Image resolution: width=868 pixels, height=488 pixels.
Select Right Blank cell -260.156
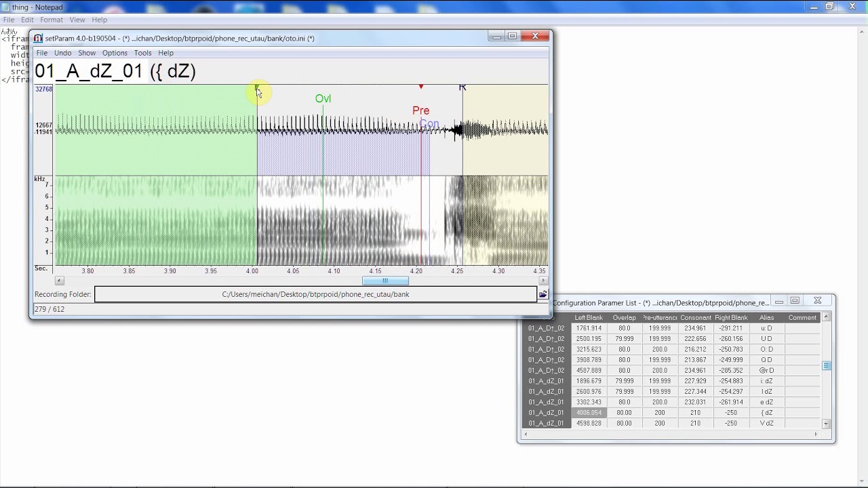(731, 339)
